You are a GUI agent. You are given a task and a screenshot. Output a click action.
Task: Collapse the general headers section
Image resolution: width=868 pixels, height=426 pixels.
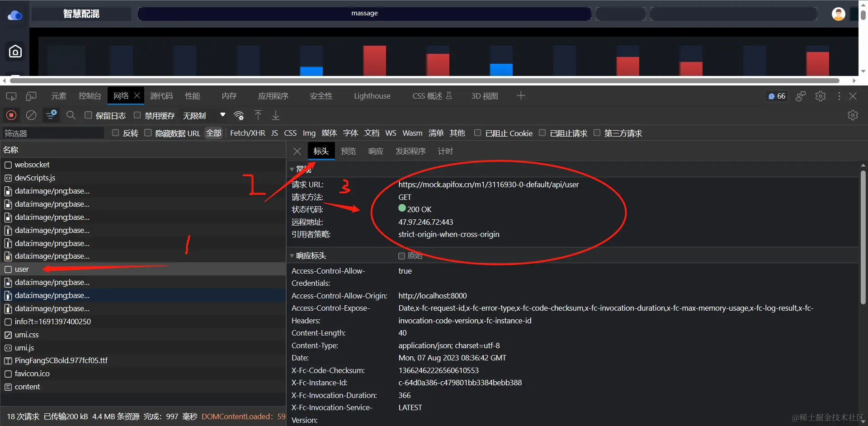pos(292,169)
